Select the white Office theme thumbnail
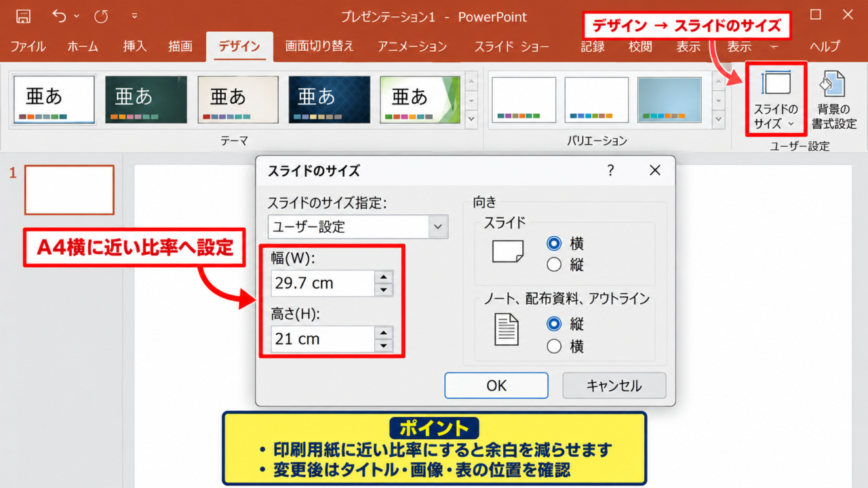Image resolution: width=868 pixels, height=488 pixels. (54, 100)
